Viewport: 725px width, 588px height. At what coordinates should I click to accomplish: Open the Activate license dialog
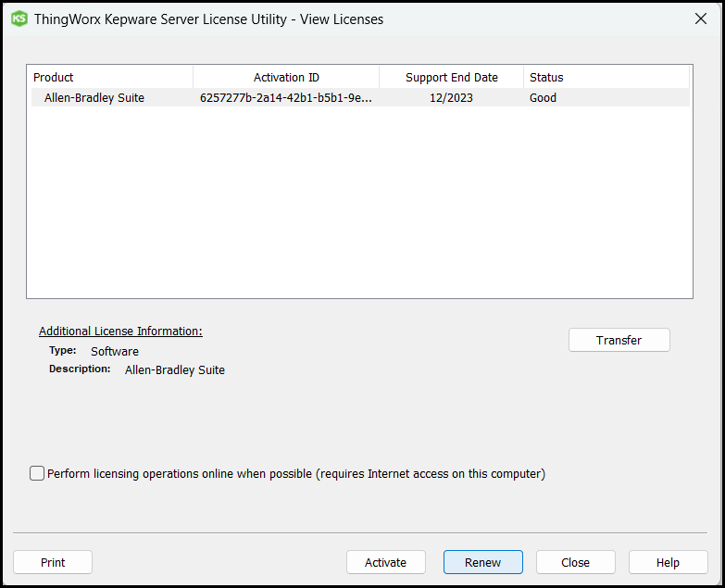tap(385, 562)
